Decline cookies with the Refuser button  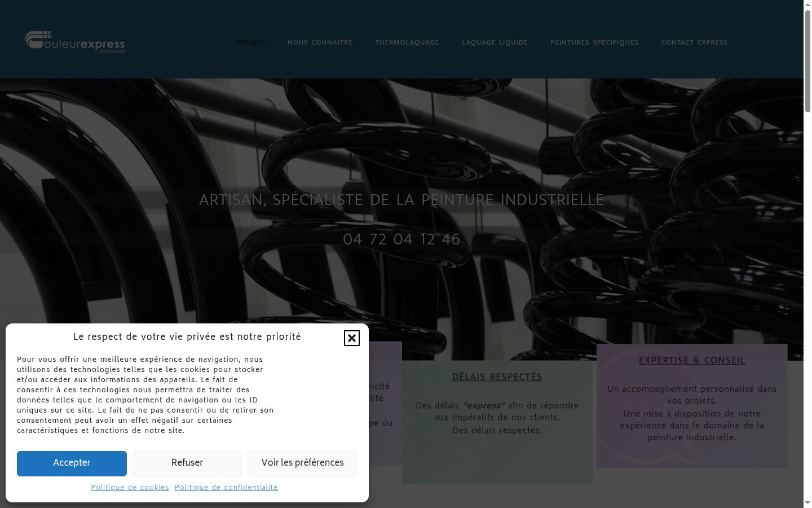tap(187, 463)
